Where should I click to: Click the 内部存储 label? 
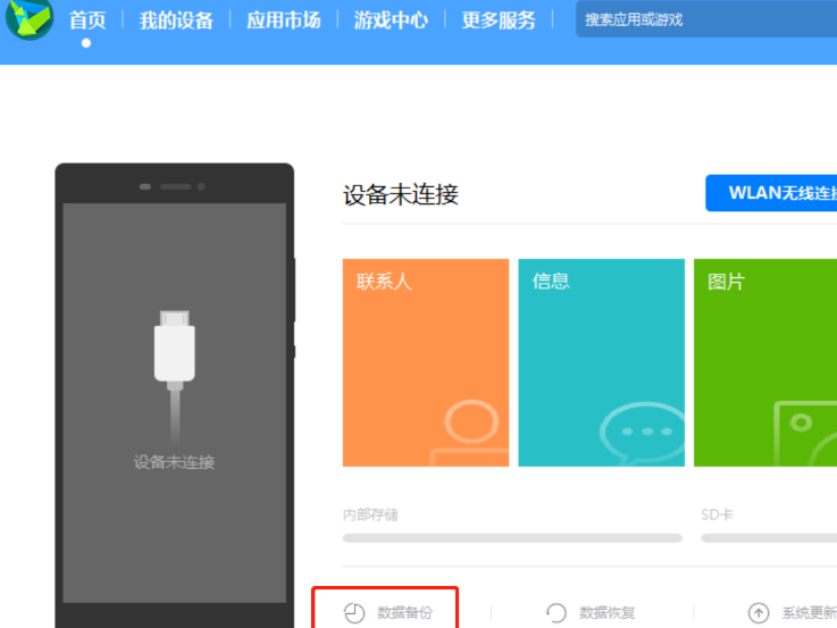tap(370, 515)
